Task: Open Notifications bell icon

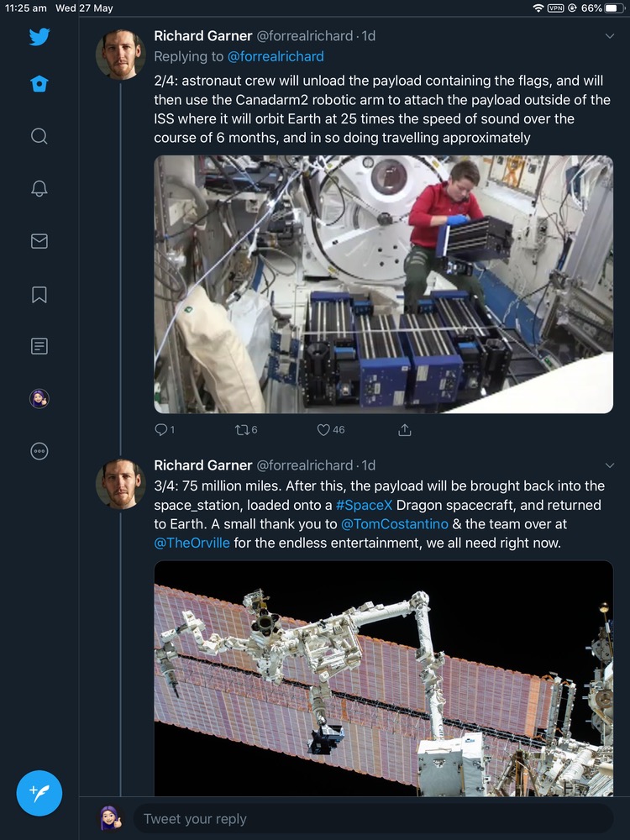Action: (39, 188)
